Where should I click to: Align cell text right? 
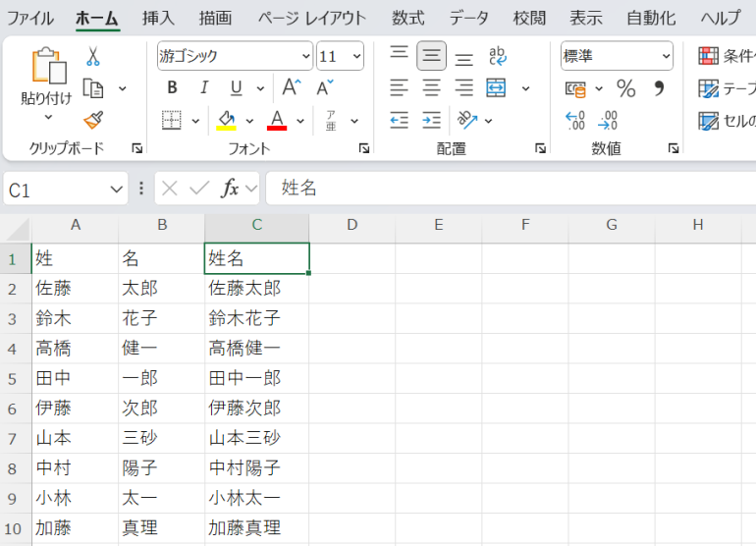pyautogui.click(x=463, y=87)
